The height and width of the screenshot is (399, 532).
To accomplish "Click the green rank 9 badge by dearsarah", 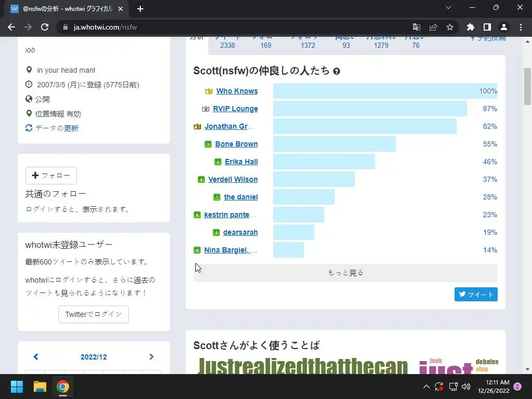I will coord(216,232).
